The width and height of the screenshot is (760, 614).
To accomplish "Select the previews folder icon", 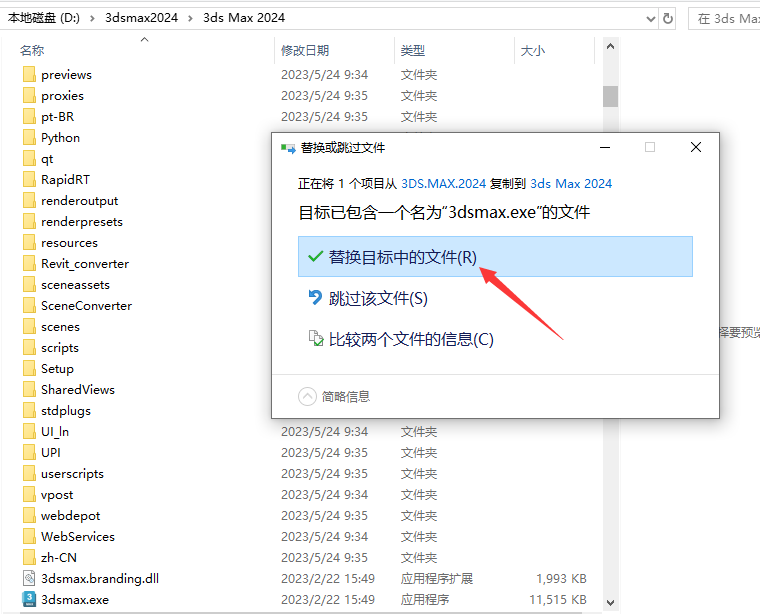I will 29,74.
